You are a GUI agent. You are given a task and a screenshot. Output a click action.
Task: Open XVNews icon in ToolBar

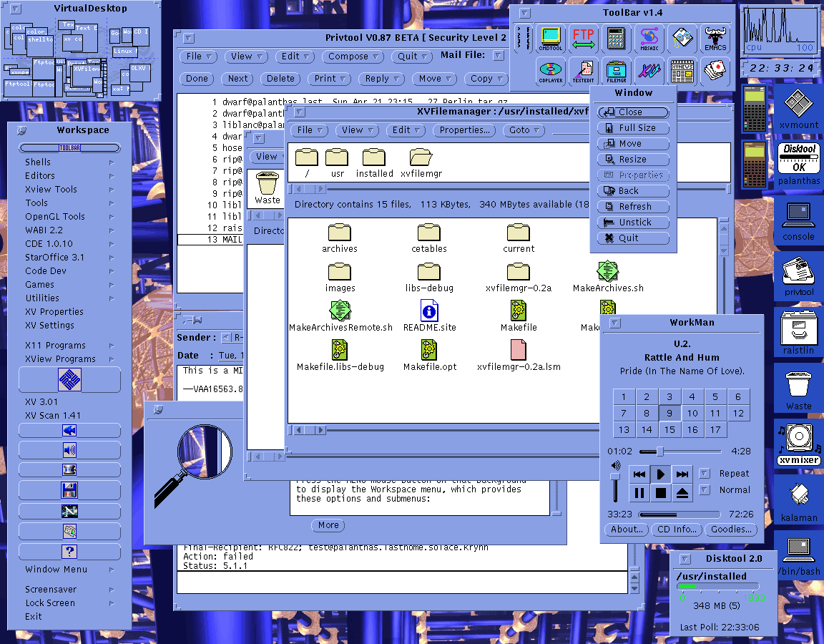[682, 71]
